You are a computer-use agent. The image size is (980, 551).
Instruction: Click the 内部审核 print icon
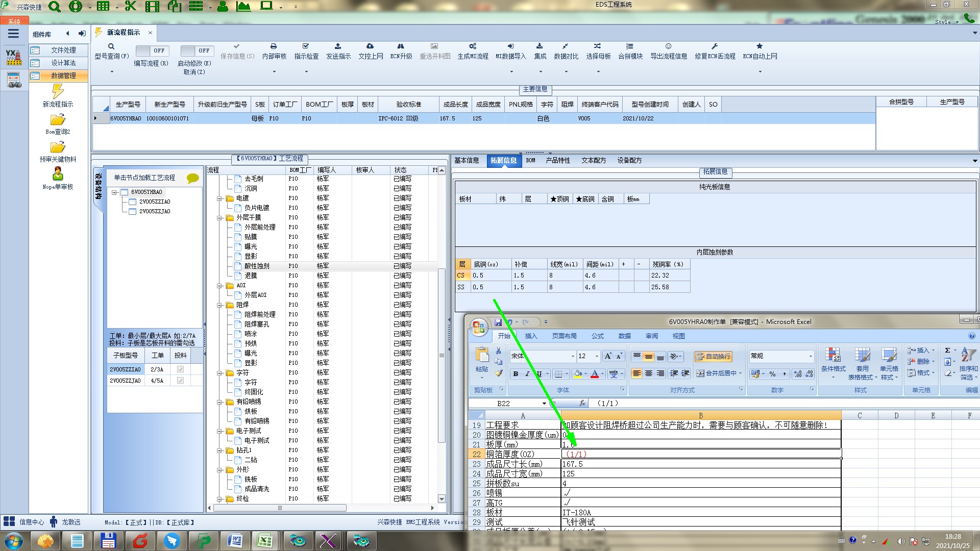274,46
